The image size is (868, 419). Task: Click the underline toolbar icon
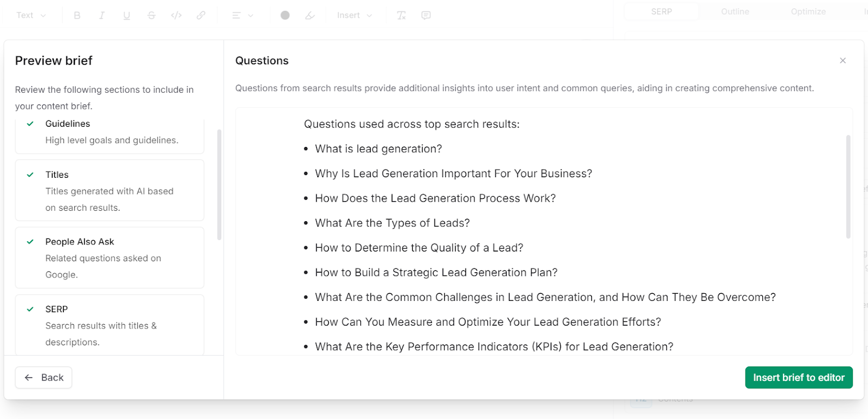click(126, 15)
